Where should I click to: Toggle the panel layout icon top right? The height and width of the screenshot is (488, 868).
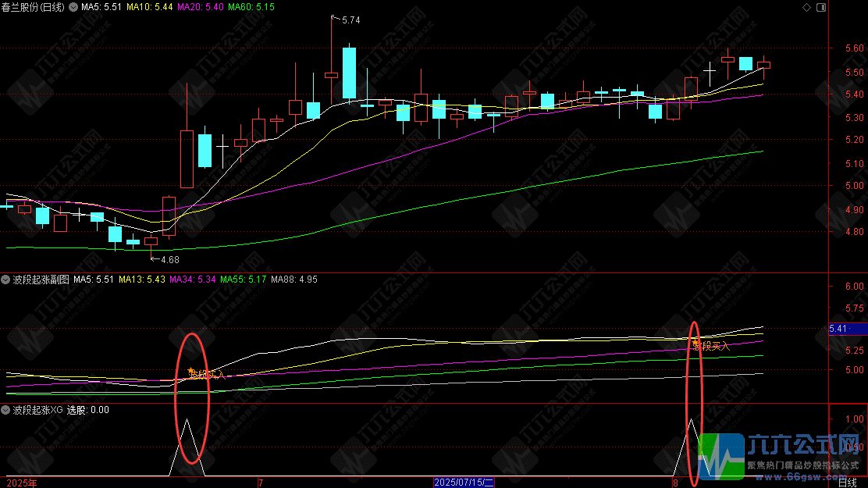click(x=821, y=7)
